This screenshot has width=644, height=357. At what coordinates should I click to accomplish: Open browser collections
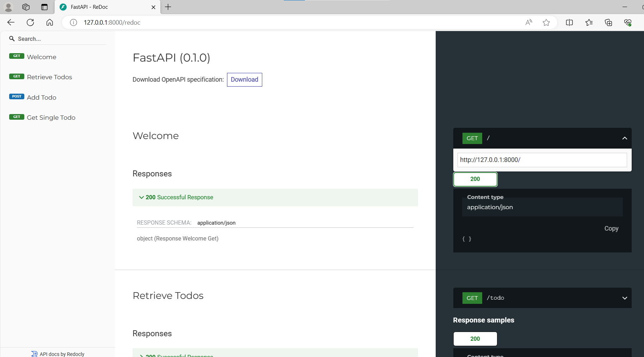608,23
